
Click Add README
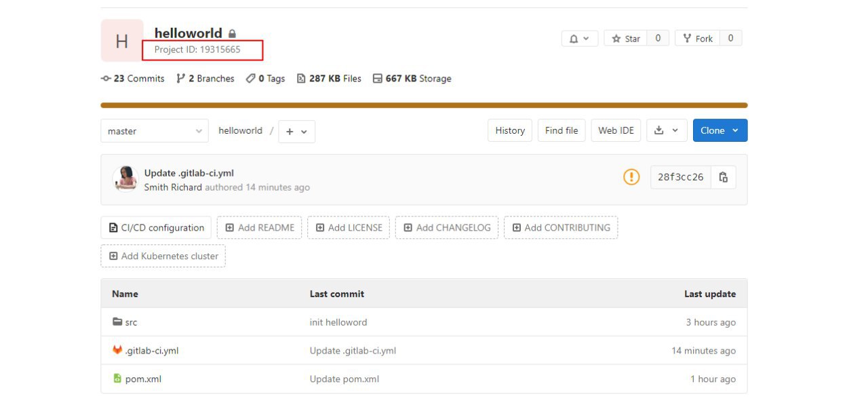[260, 228]
